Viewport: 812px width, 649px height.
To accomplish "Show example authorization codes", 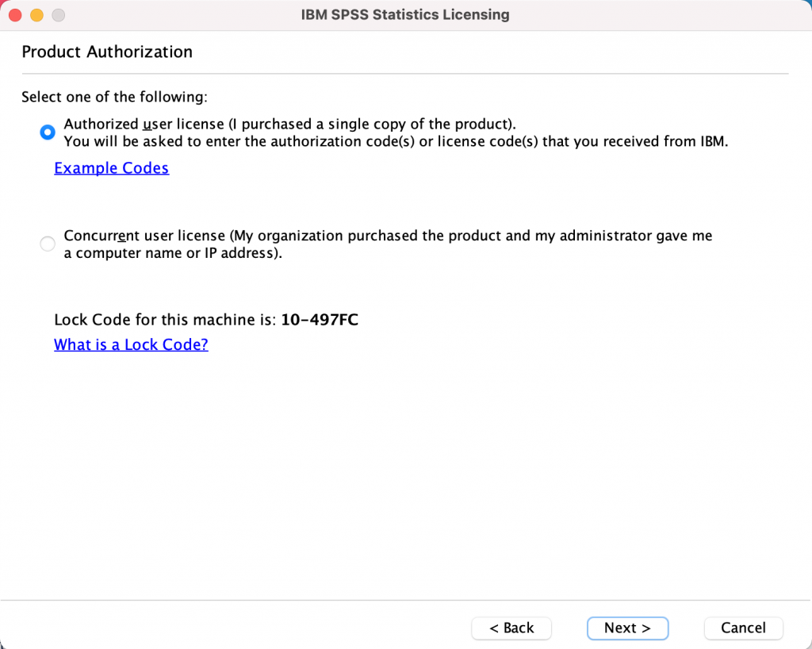I will (111, 168).
